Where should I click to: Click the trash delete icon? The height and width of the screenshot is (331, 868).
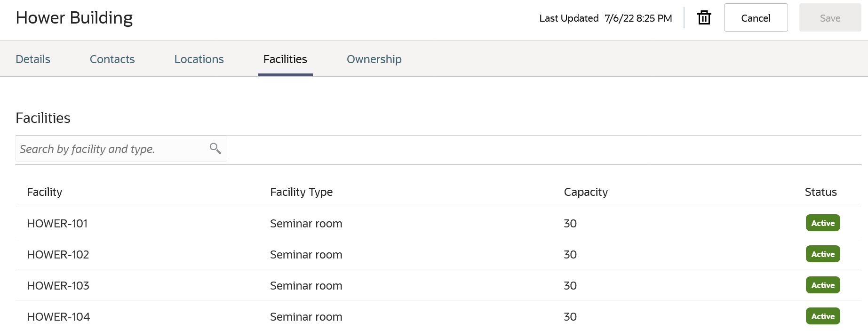coord(704,18)
